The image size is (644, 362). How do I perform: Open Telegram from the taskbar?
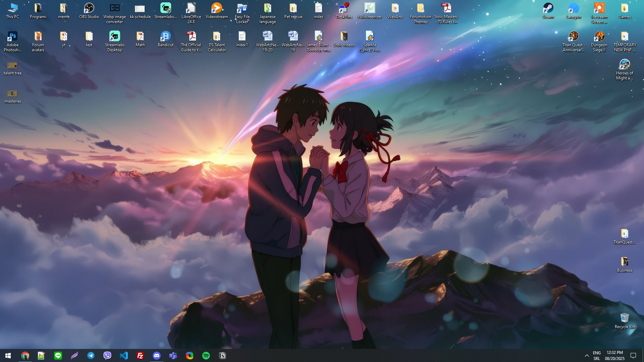click(x=91, y=356)
